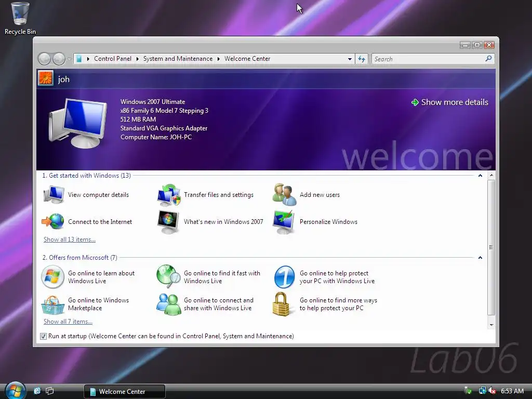
Task: Click the 6:53 AM taskbar clock
Action: pos(512,391)
